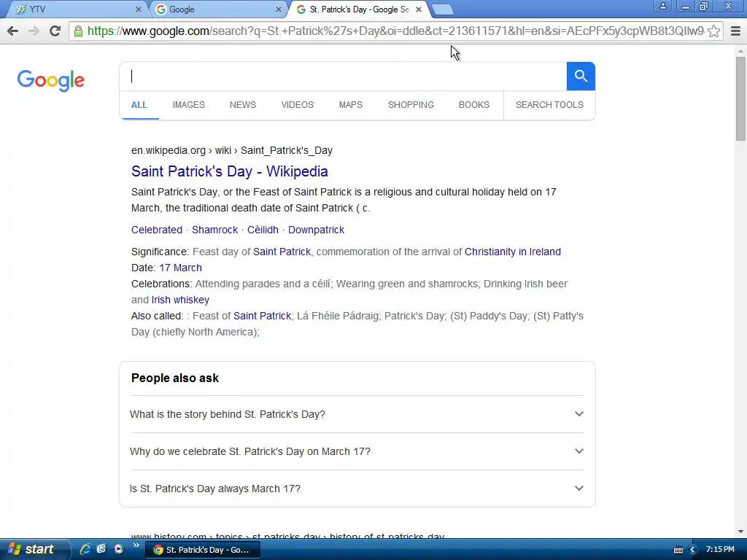Open the Chrome user profile icon

tap(662, 6)
